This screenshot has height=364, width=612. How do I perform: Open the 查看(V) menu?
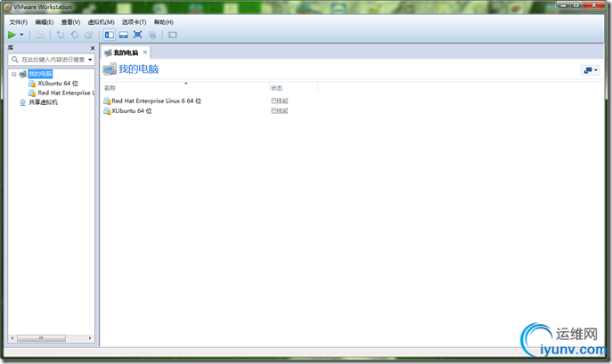point(70,22)
